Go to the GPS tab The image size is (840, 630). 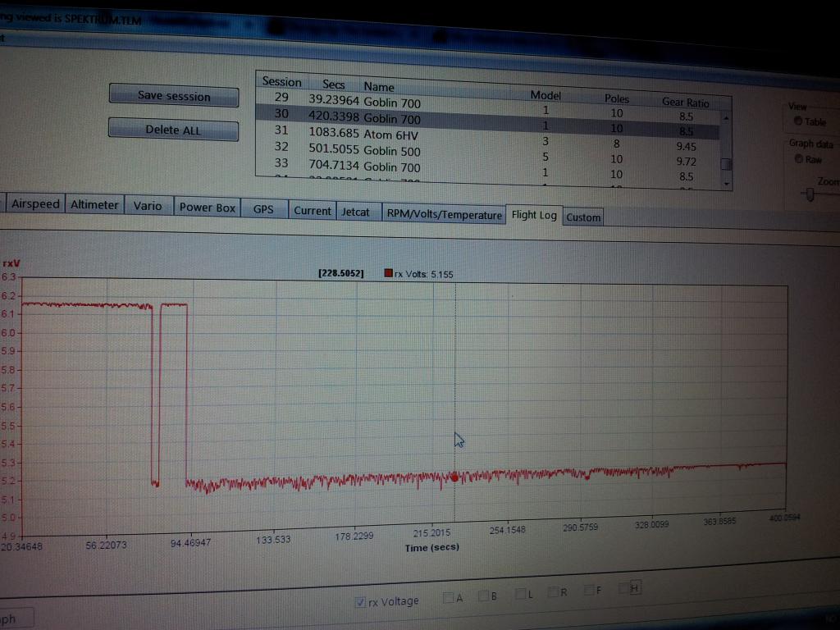tap(263, 209)
